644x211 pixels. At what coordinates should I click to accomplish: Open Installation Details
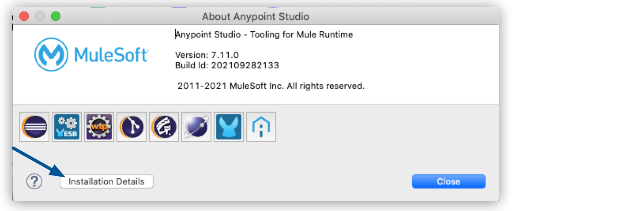click(106, 182)
